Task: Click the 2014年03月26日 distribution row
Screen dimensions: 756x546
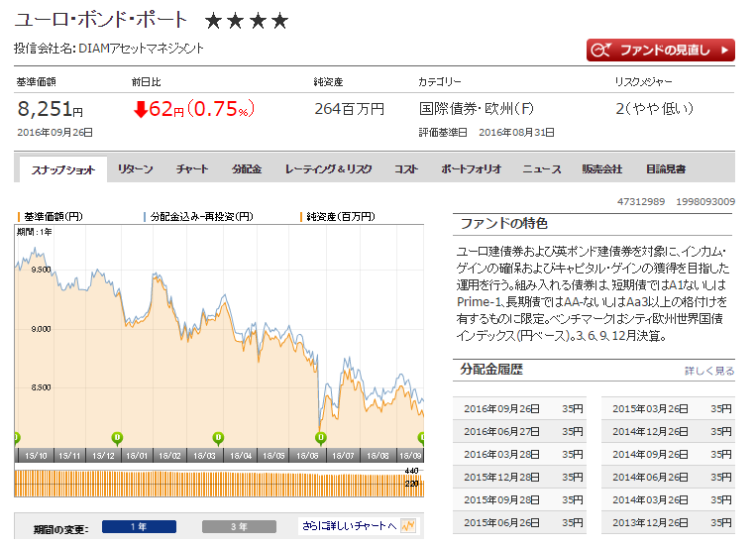Action: (x=668, y=499)
